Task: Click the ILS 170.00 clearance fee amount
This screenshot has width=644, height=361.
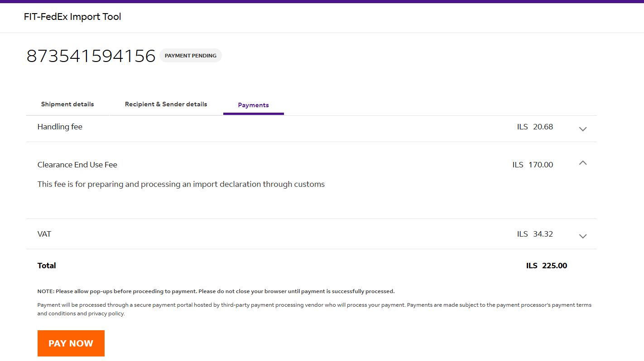Action: (x=533, y=165)
